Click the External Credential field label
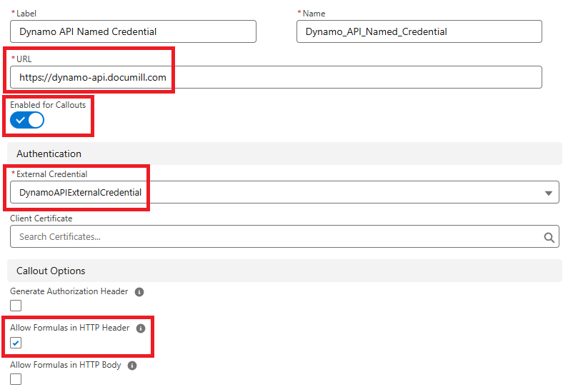The image size is (568, 392). click(x=51, y=174)
